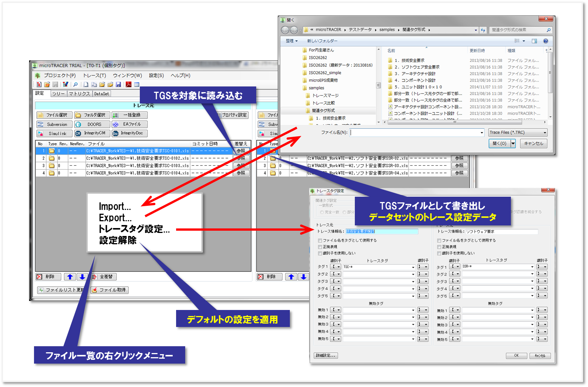
Task: Click the blue help icon in 開く dialog
Action: (546, 41)
